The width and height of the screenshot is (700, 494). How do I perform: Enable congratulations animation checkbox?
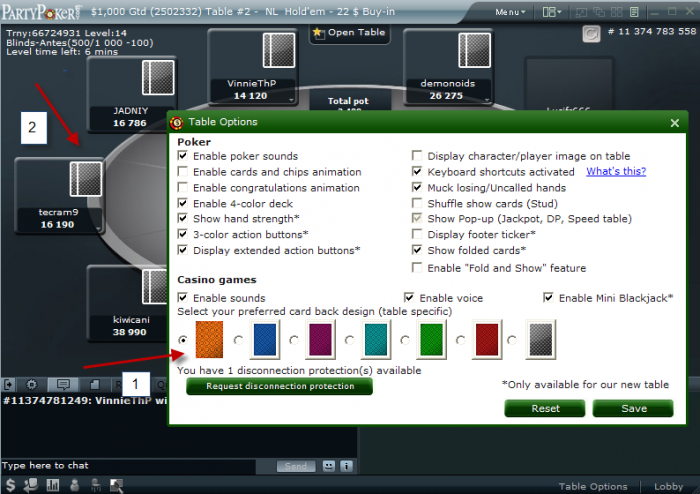[x=183, y=187]
